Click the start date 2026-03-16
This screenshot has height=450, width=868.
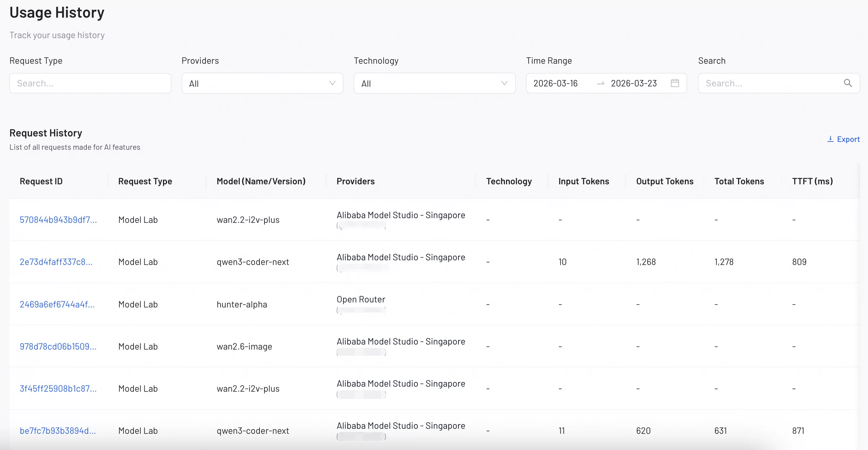pyautogui.click(x=555, y=83)
